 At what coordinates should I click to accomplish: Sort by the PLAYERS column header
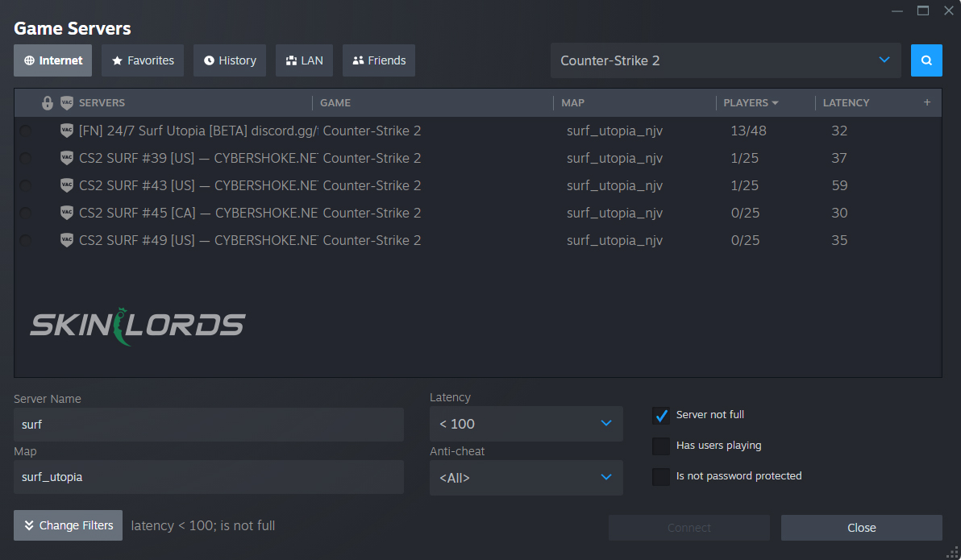[751, 103]
